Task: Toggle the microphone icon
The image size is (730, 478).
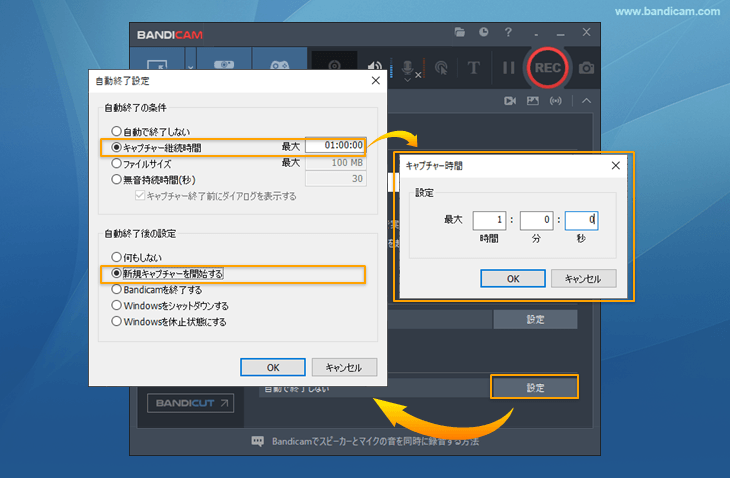Action: pos(408,69)
